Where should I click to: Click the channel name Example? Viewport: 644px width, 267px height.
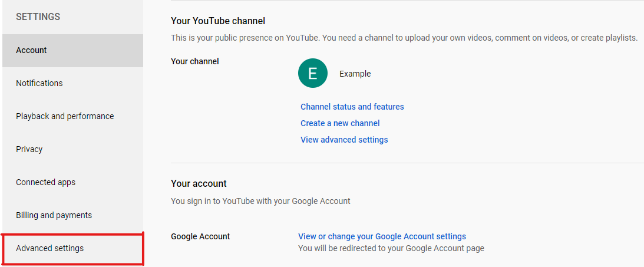(x=355, y=74)
